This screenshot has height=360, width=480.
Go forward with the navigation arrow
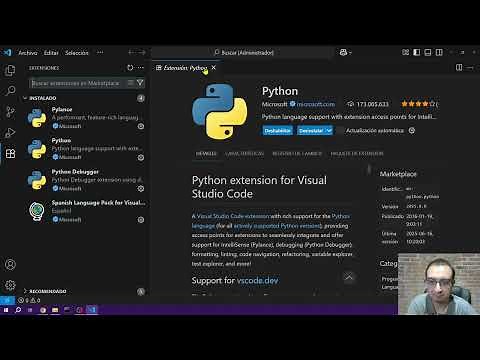tap(142, 52)
